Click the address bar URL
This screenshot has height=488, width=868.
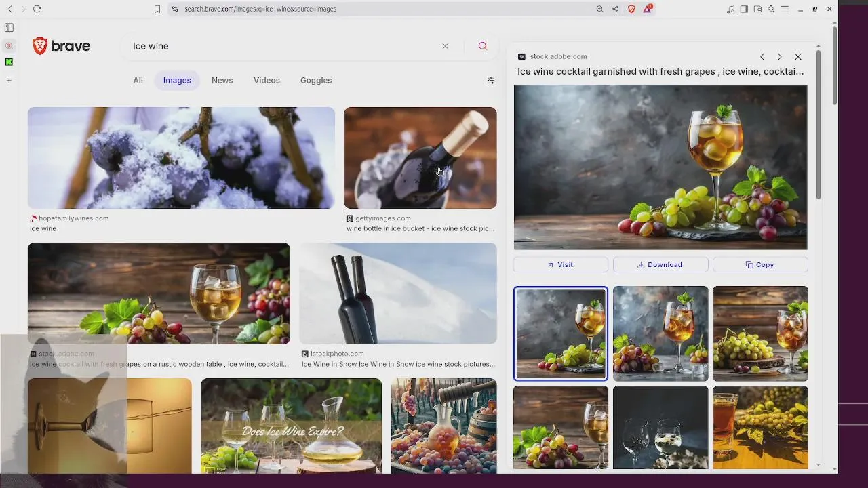pos(260,9)
